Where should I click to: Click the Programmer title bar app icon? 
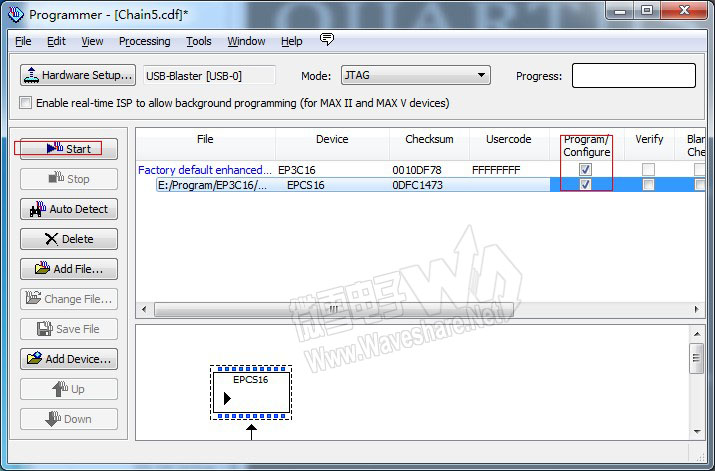16,14
